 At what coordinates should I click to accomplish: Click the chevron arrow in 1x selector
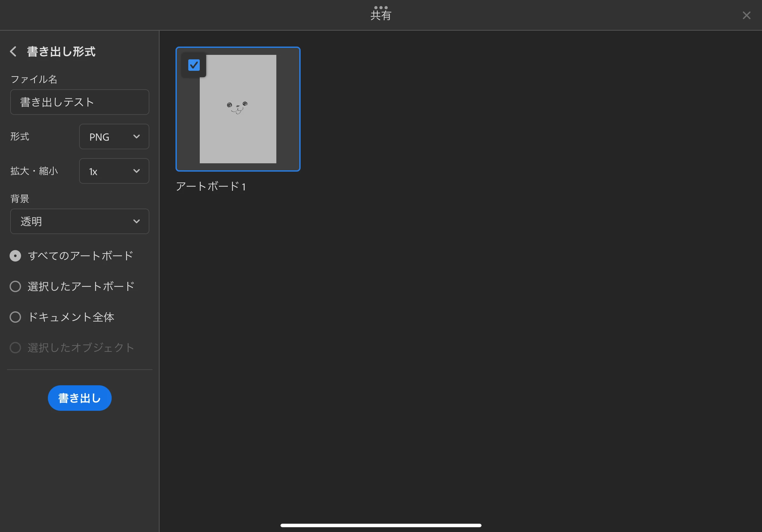(x=136, y=171)
